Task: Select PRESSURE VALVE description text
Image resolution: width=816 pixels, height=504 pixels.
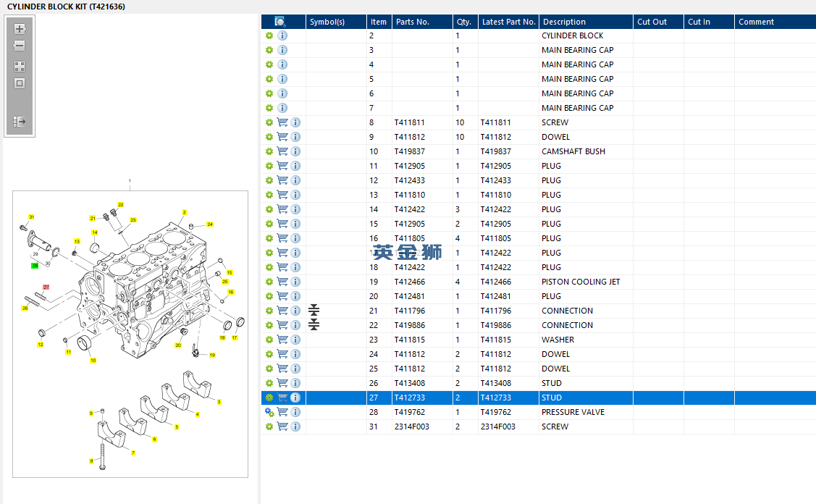Action: click(573, 412)
